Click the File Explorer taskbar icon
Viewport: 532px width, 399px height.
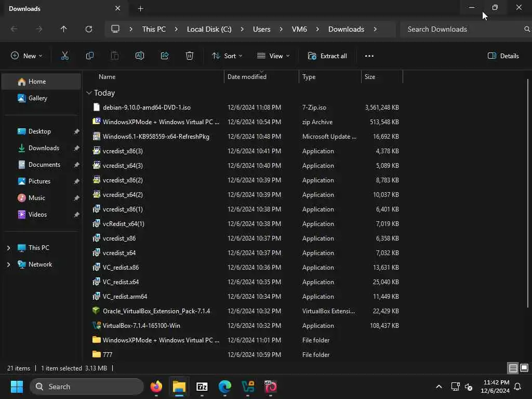click(x=179, y=387)
